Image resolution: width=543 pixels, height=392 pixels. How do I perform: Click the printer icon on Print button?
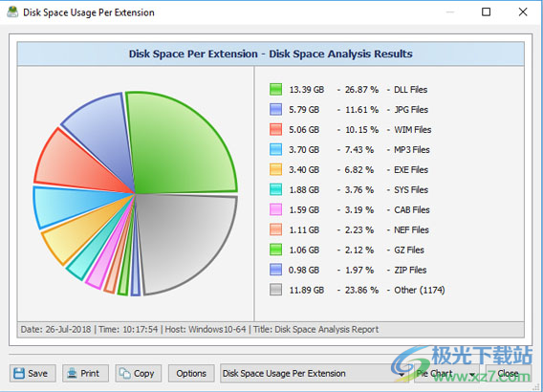click(72, 373)
